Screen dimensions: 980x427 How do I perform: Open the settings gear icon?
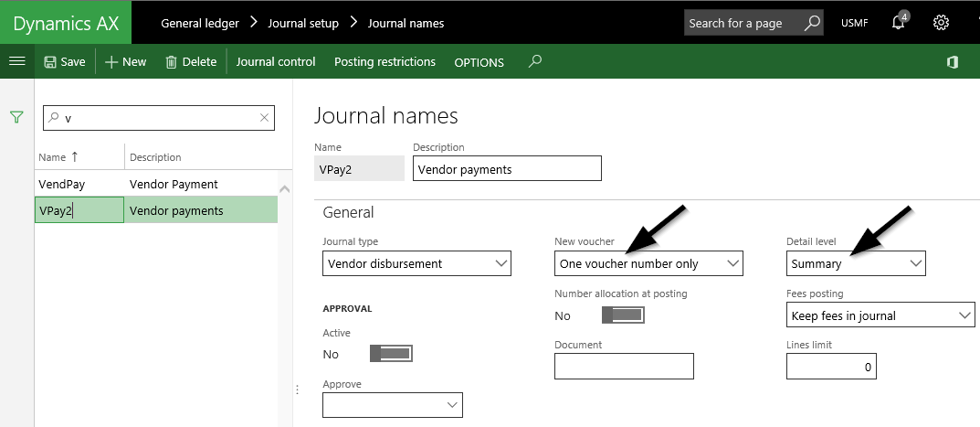coord(941,23)
